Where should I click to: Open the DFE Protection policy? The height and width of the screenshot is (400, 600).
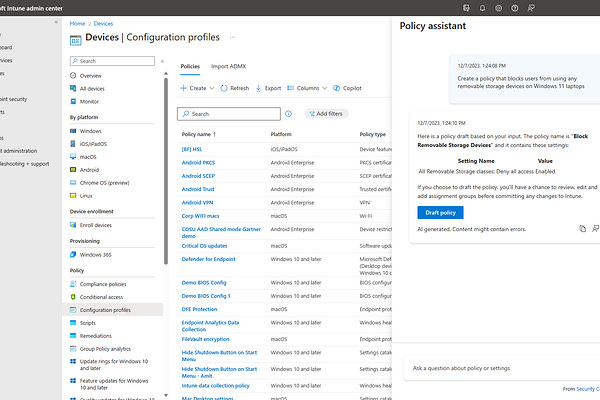tap(199, 309)
